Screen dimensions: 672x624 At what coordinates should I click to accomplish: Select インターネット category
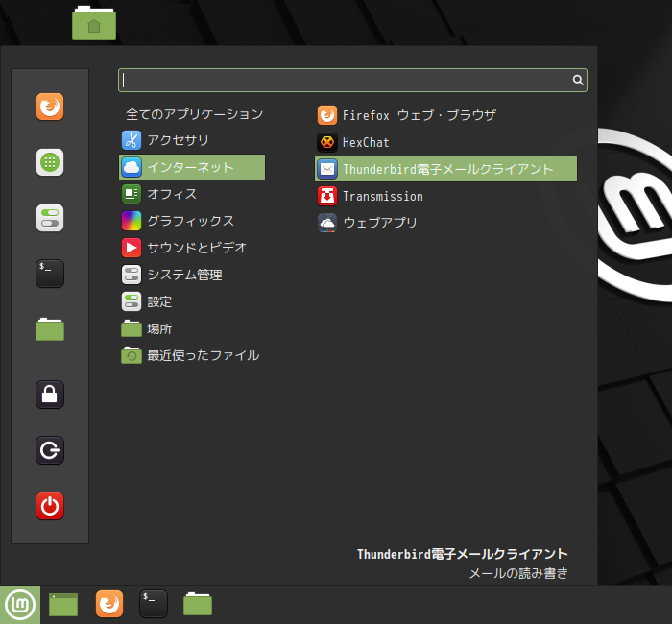pyautogui.click(x=192, y=167)
